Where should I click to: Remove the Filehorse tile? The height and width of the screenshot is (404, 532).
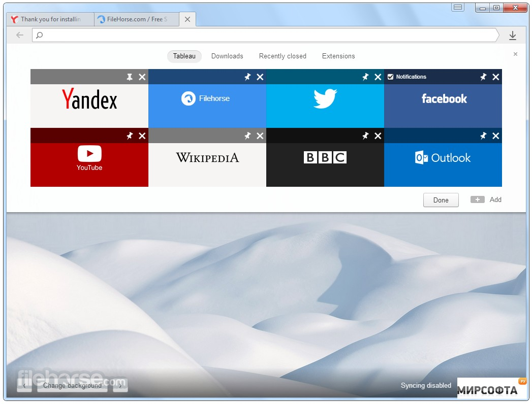coord(260,77)
